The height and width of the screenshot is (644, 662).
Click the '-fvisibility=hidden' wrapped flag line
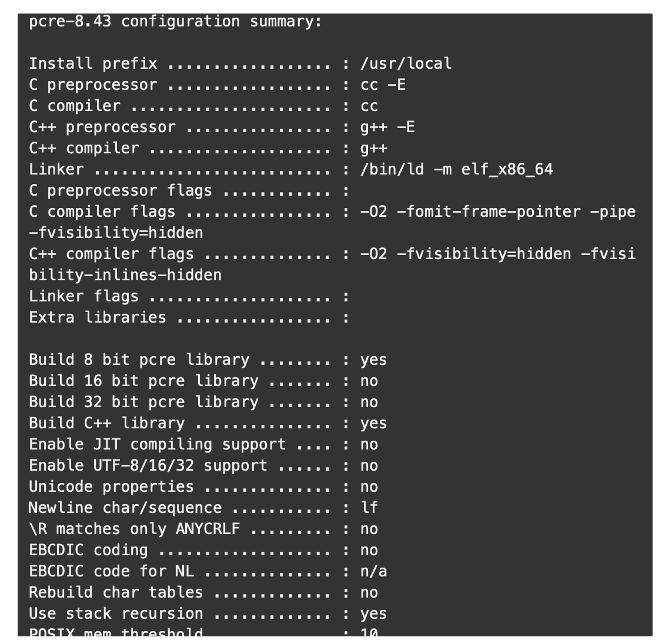click(116, 233)
